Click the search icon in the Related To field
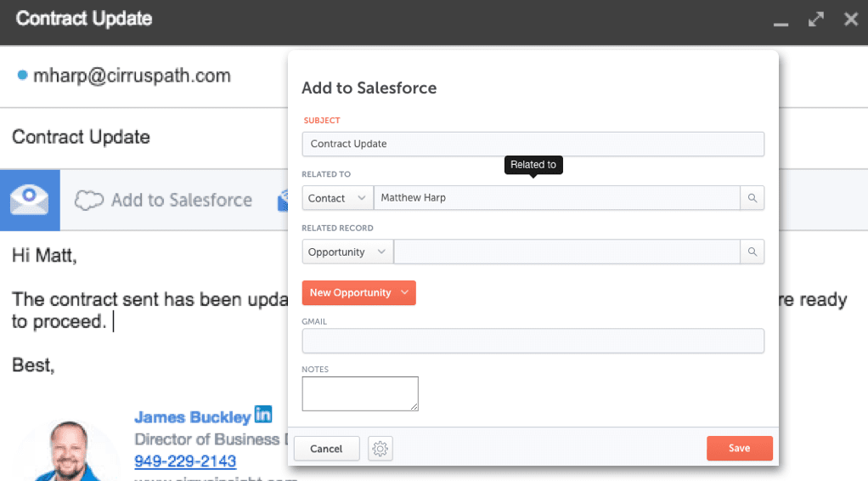The height and width of the screenshot is (481, 868). pos(752,198)
